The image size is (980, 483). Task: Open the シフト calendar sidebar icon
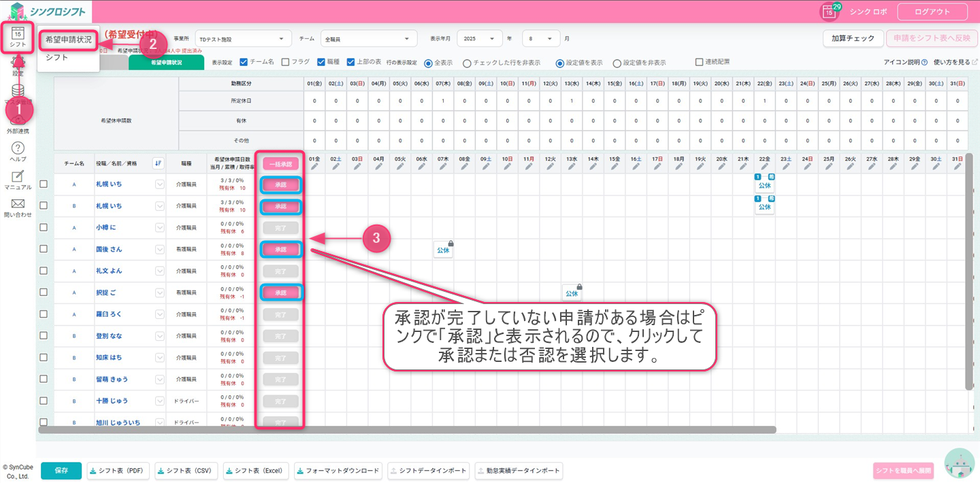[x=18, y=37]
